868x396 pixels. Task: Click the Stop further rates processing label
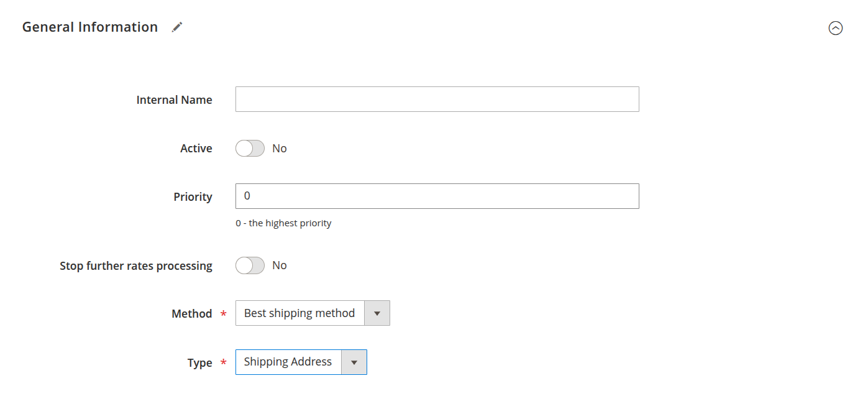click(136, 265)
